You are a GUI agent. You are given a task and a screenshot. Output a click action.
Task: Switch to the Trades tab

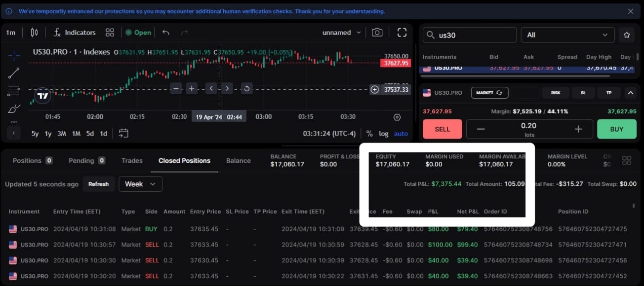(x=132, y=160)
